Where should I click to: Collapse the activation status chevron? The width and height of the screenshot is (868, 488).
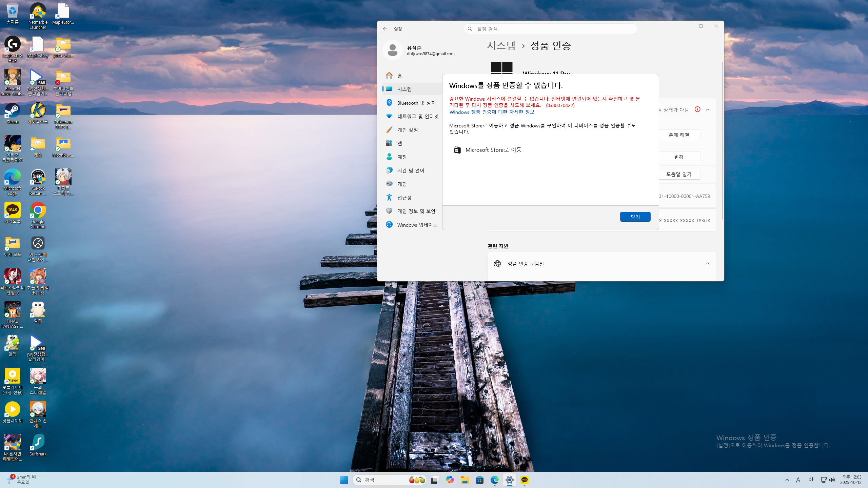708,110
